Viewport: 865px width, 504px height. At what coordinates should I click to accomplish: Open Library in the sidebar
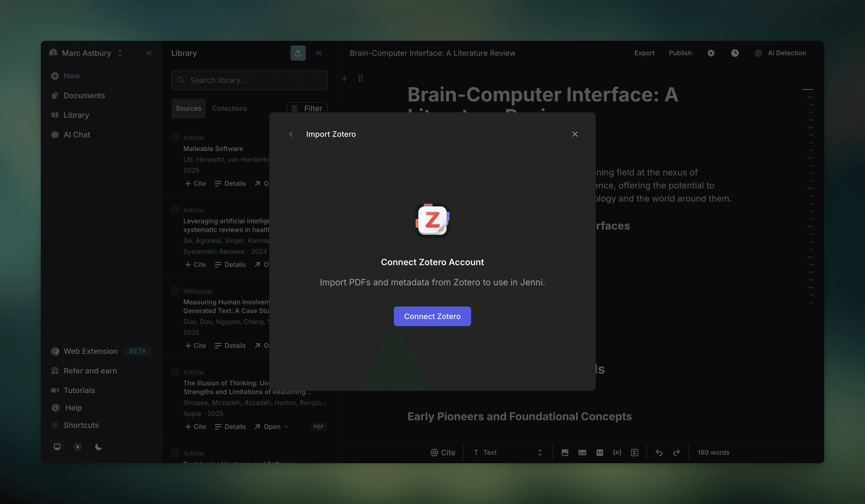70,115
